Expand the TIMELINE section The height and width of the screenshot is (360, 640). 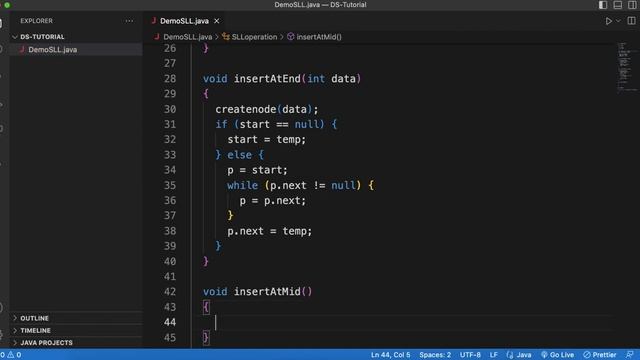point(35,330)
